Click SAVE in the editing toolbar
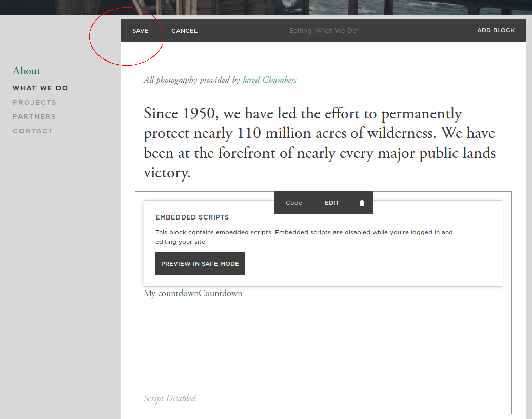Viewport: 532px width, 419px height. click(x=140, y=31)
